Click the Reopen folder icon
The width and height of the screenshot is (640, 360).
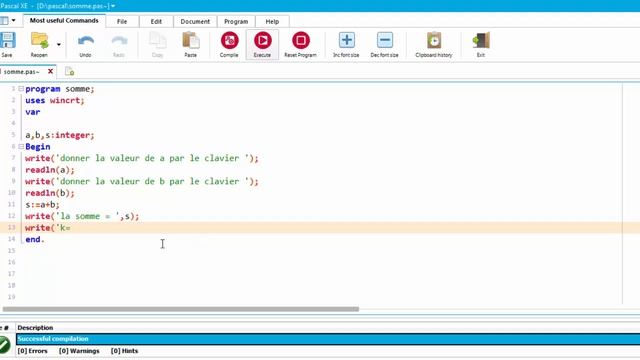[40, 40]
